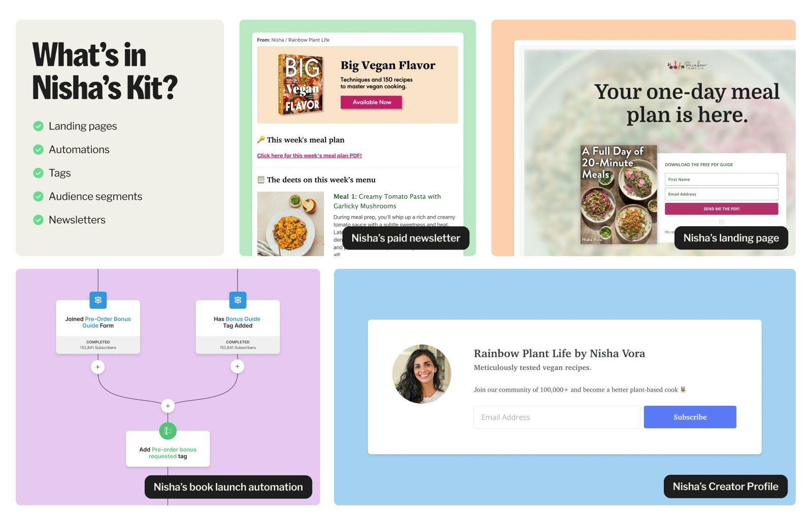
Task: Click the green checkmark beside Automations
Action: click(x=38, y=150)
